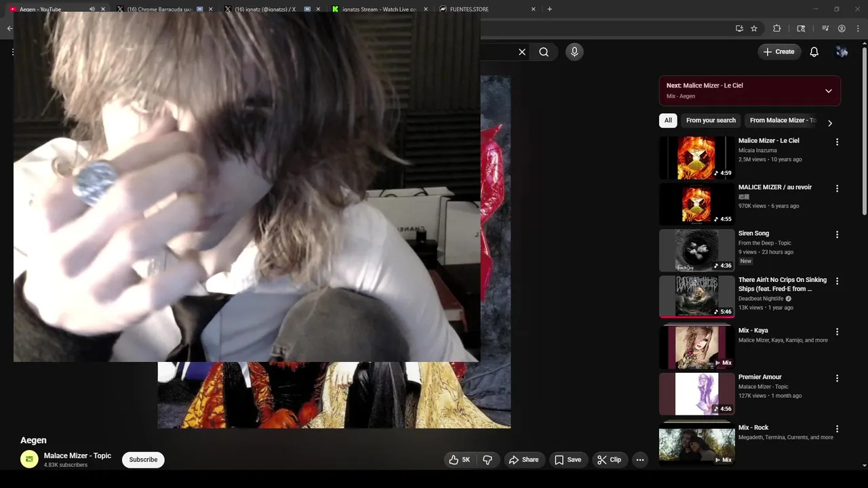
Task: Select the From Malace Mizer - Topic chip
Action: tap(783, 120)
